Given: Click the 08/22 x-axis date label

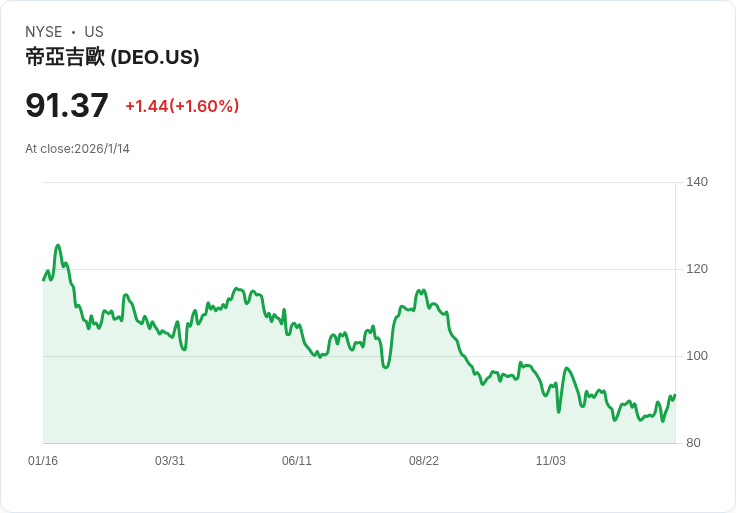Looking at the screenshot, I should (424, 461).
